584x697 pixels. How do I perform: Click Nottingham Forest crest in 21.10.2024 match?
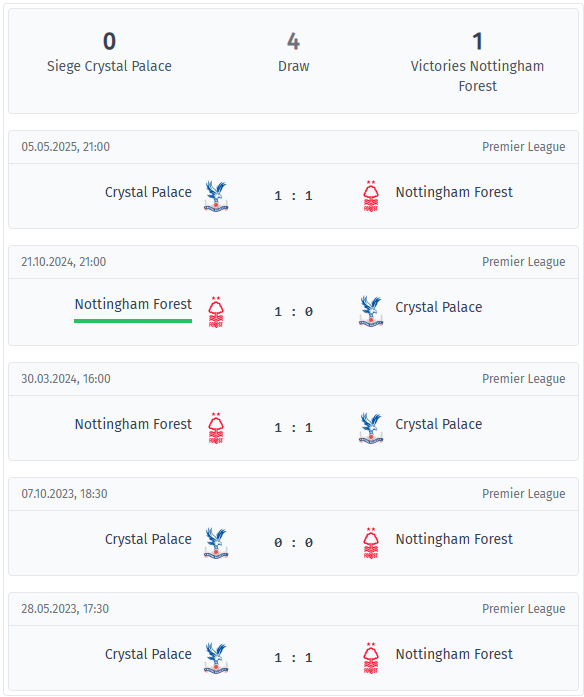tap(216, 312)
